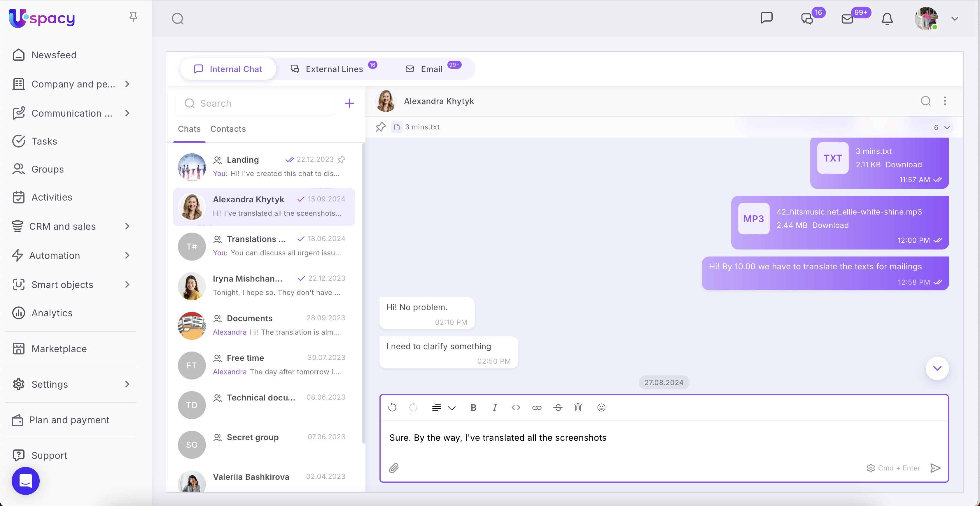Expand the CRM and sales menu
Image resolution: width=980 pixels, height=506 pixels.
pyautogui.click(x=127, y=226)
